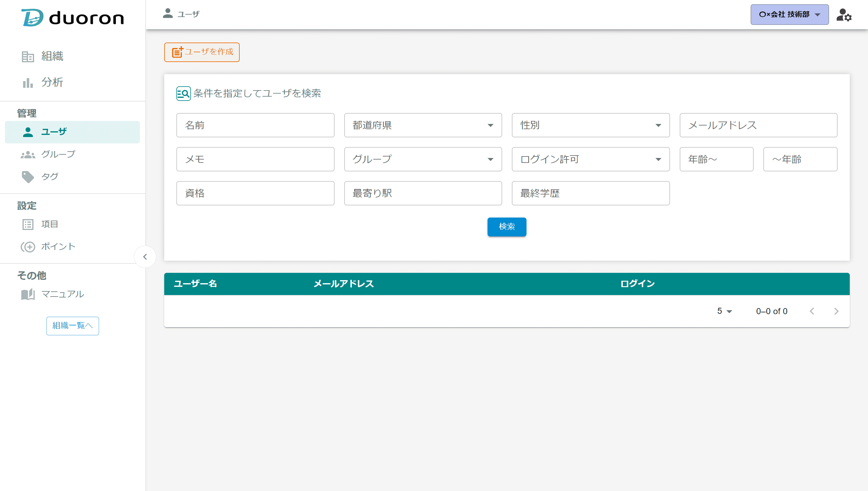Click the 最終学歴 input field
This screenshot has height=491, width=868.
pos(591,193)
